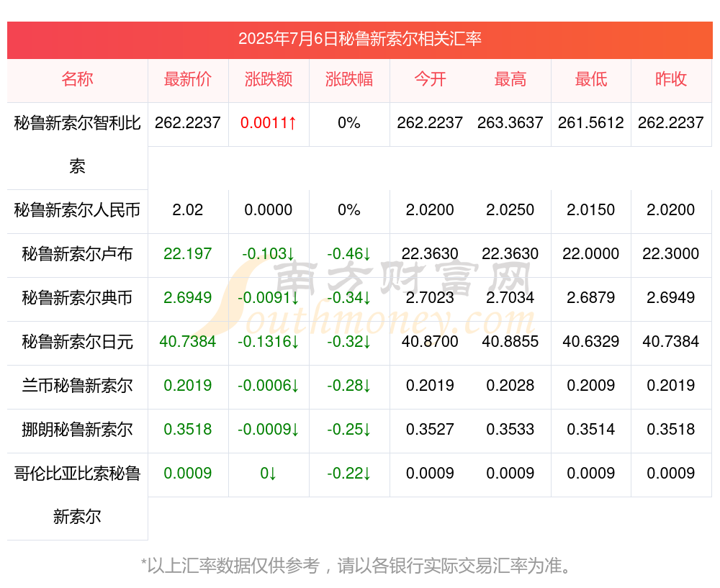Click the green 0↓ change value
This screenshot has height=588, width=720.
[269, 473]
